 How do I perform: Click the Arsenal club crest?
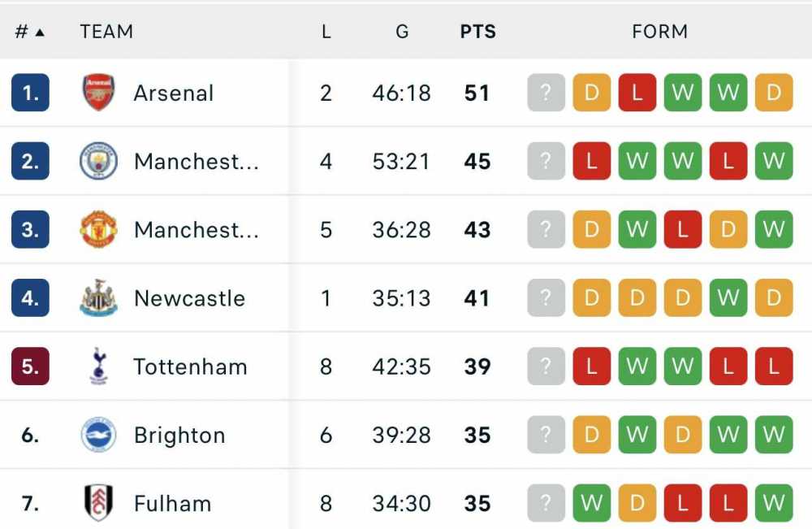pyautogui.click(x=98, y=93)
